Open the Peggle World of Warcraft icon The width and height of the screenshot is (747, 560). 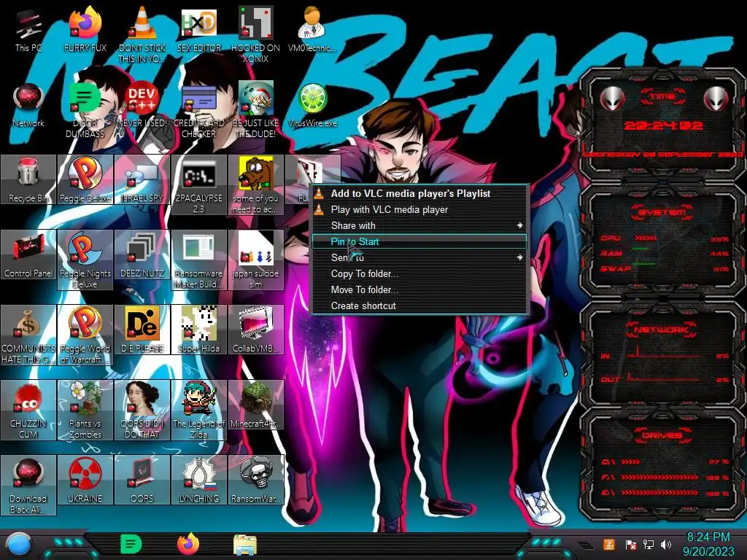pos(85,335)
